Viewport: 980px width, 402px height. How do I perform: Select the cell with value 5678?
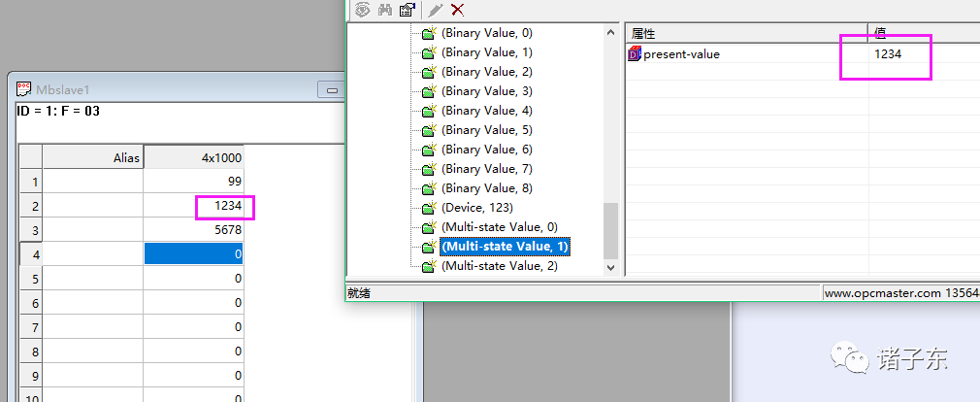click(x=194, y=230)
